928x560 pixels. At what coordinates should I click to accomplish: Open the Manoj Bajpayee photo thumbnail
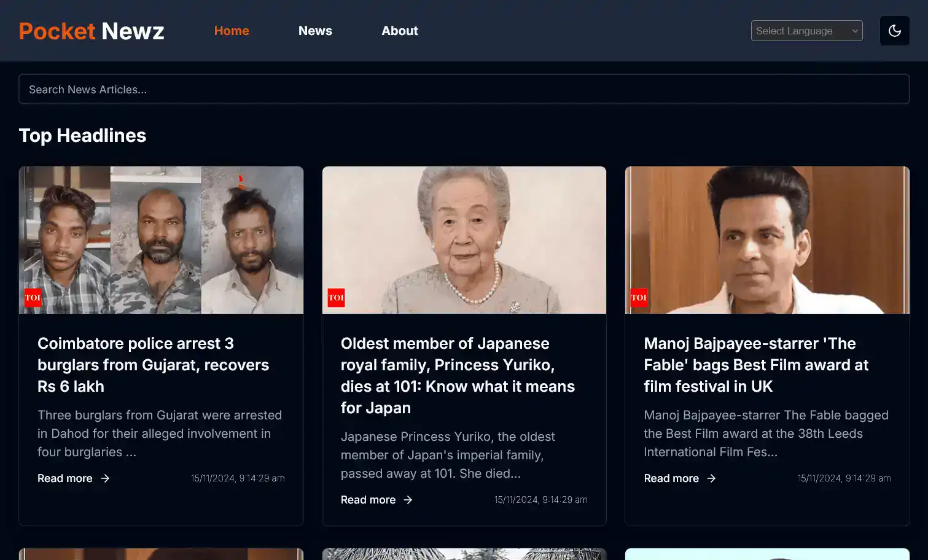(767, 240)
